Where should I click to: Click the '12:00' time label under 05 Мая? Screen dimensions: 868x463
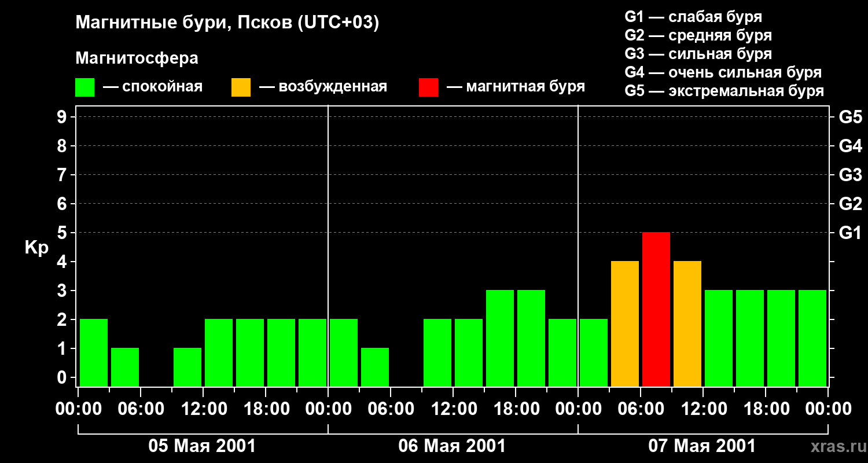click(x=203, y=409)
